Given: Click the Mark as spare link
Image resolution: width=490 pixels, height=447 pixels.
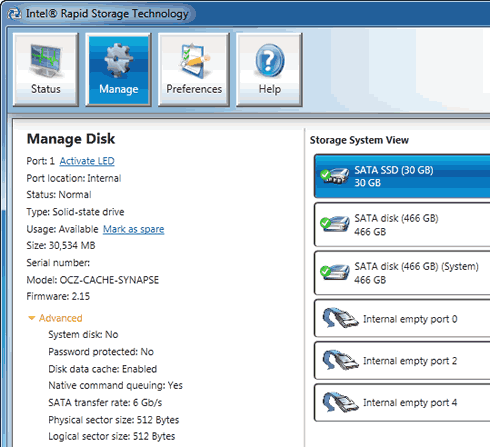Looking at the screenshot, I should [x=133, y=229].
